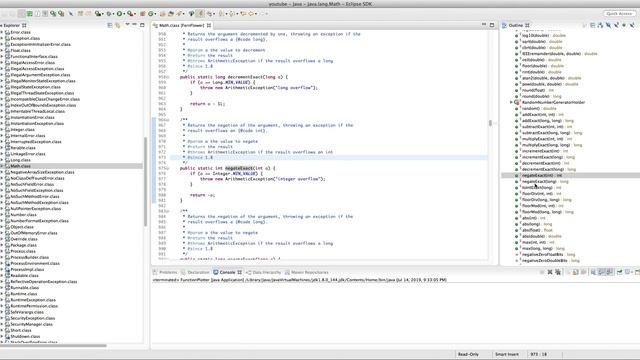
Task: Select Float.class in Package Explorer
Action: [20, 51]
